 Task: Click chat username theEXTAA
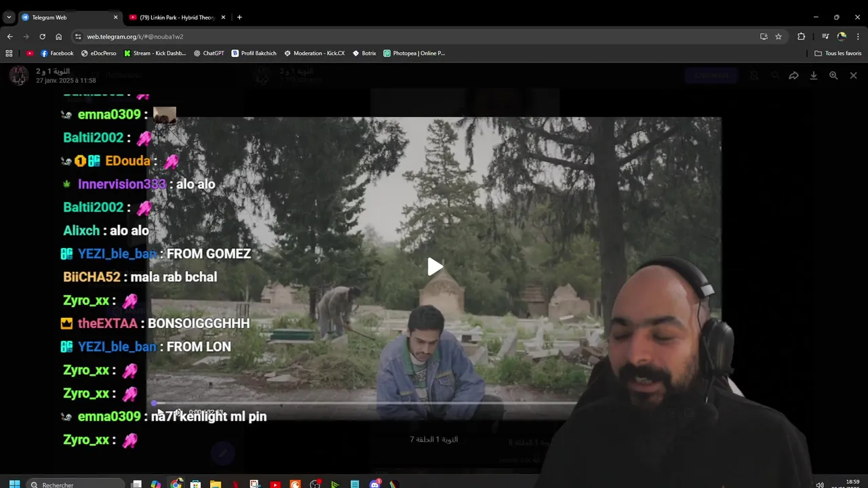(x=108, y=323)
